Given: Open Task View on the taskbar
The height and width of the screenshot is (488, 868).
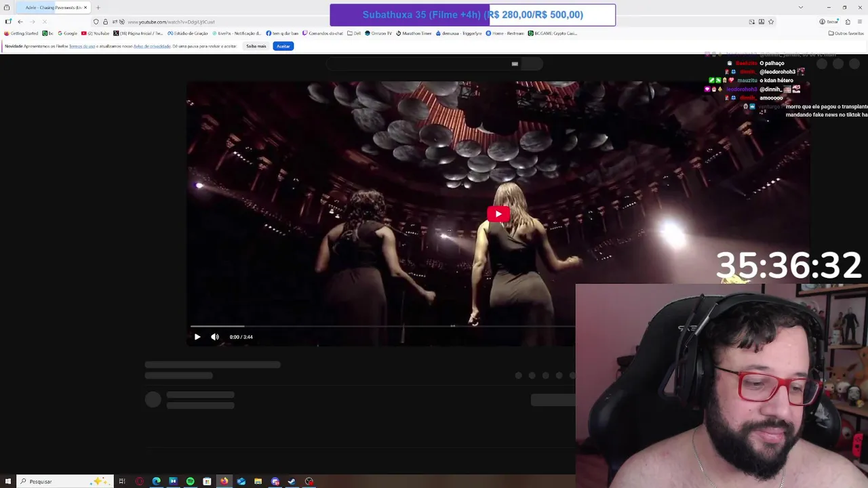Looking at the screenshot, I should (x=122, y=481).
